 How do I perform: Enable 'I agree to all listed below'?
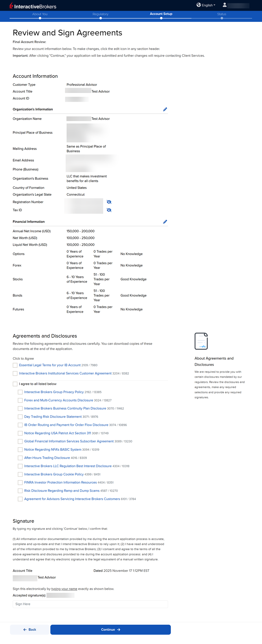point(15,384)
